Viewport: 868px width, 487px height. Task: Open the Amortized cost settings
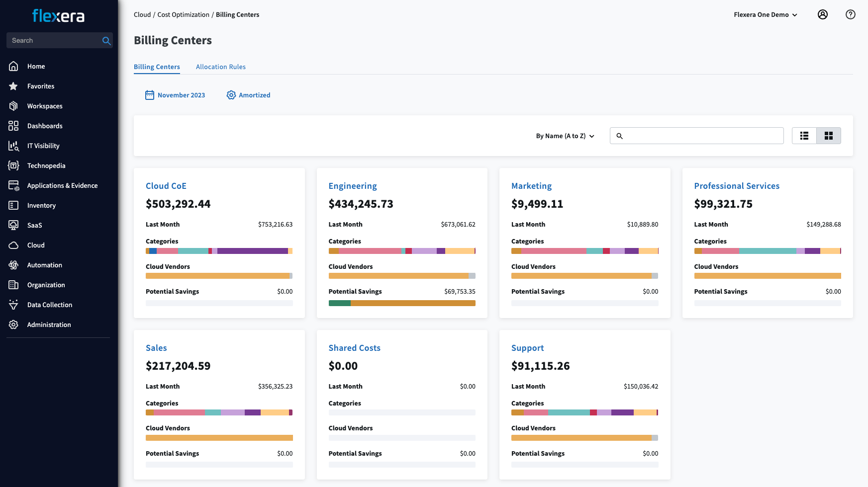(x=248, y=95)
